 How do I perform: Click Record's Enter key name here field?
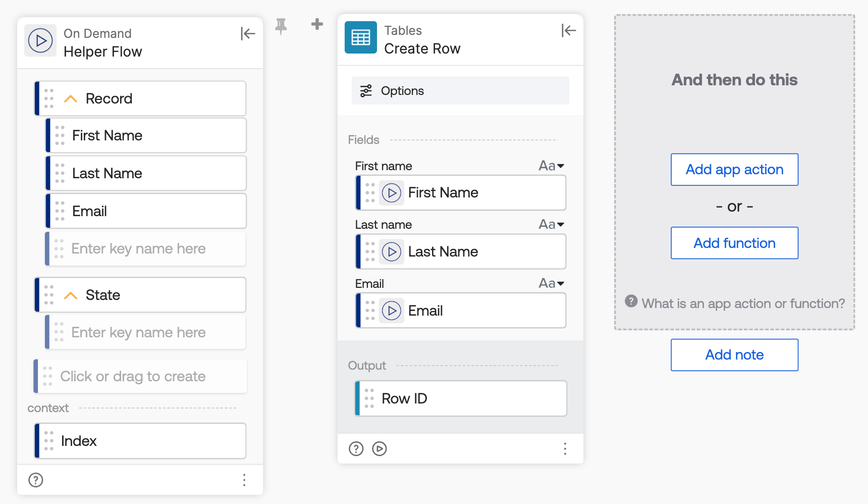(x=145, y=249)
